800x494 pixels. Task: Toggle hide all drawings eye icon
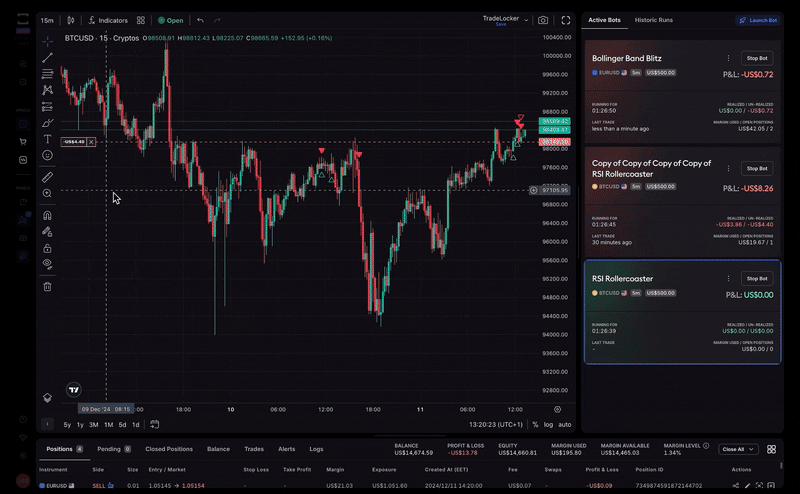[x=47, y=264]
